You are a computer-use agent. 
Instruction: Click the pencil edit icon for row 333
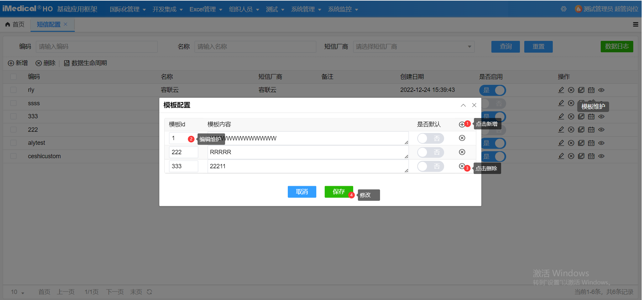click(561, 116)
